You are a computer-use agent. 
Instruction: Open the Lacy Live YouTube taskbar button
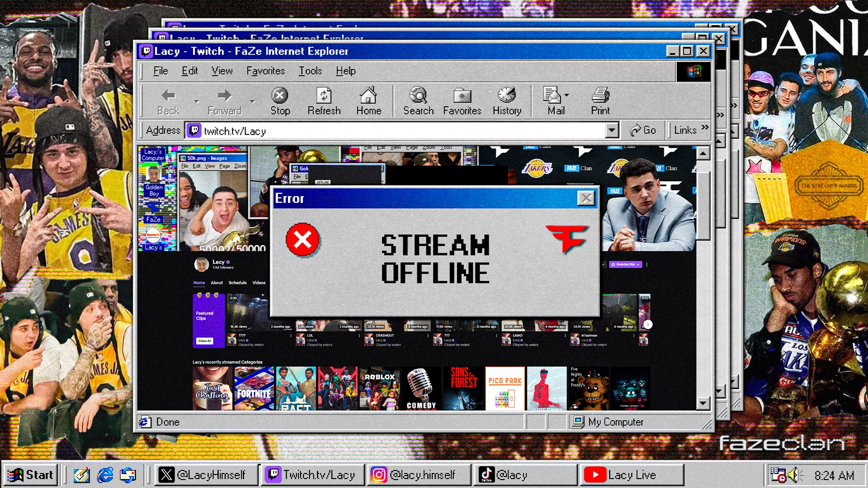pos(632,475)
